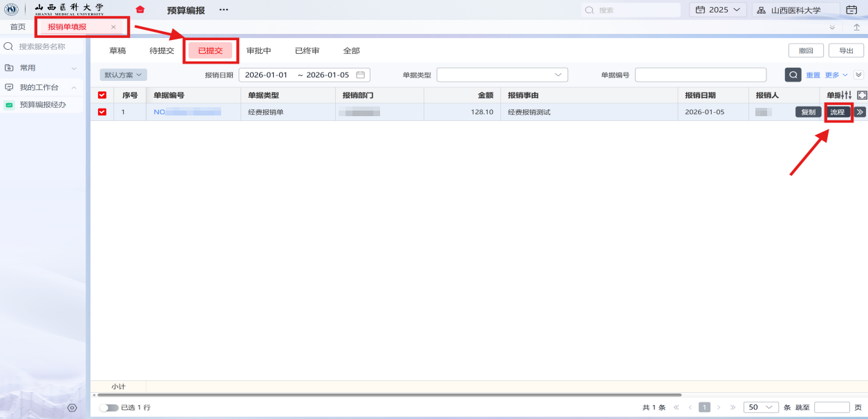Click the 单据编号 input field
Image resolution: width=868 pixels, height=419 pixels.
[x=700, y=75]
